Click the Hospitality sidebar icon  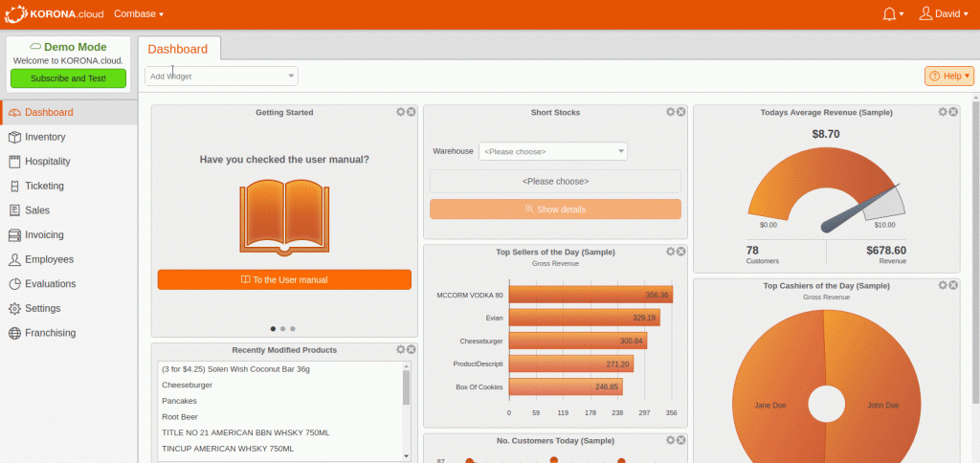coord(14,162)
